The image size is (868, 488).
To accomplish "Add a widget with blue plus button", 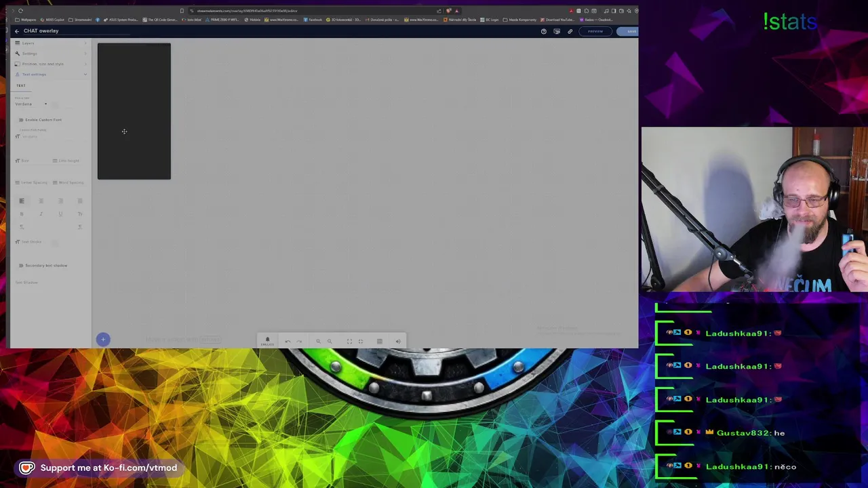I will [x=103, y=340].
